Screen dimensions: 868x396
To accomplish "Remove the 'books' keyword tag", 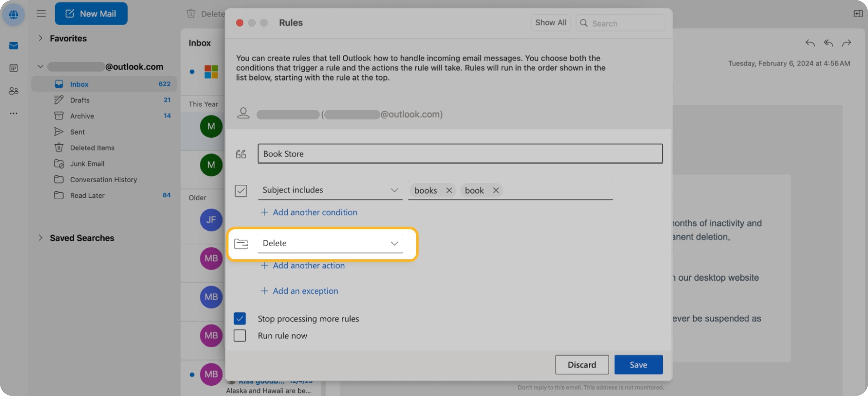I will point(449,190).
